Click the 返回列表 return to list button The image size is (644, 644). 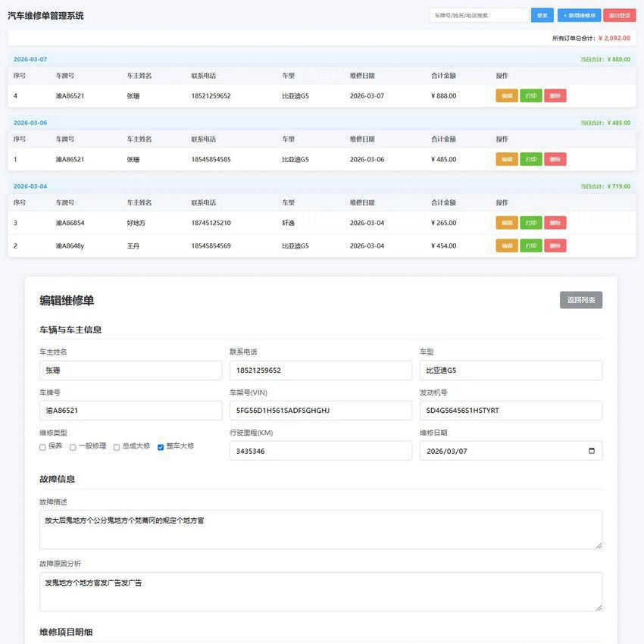click(581, 298)
